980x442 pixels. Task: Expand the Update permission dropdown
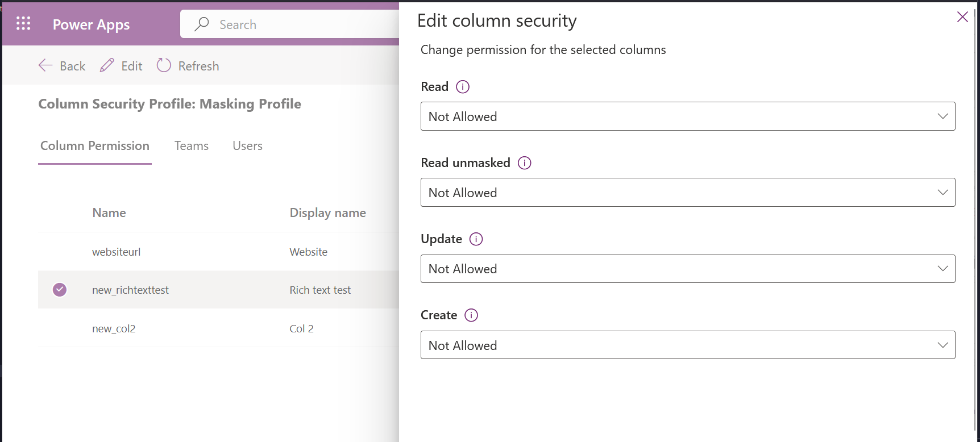(x=687, y=269)
